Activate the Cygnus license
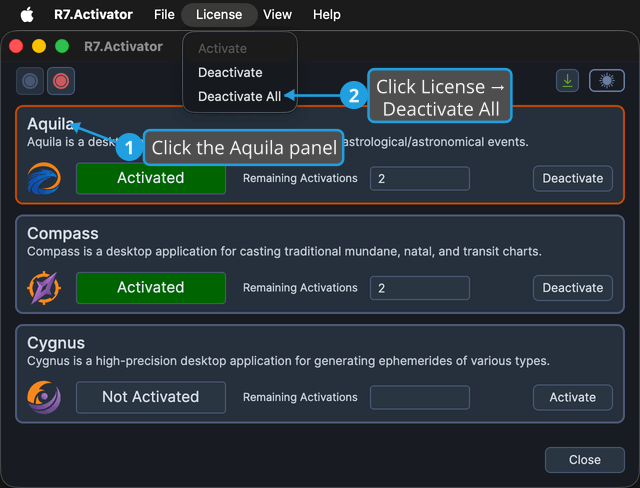The image size is (640, 488). click(x=573, y=397)
